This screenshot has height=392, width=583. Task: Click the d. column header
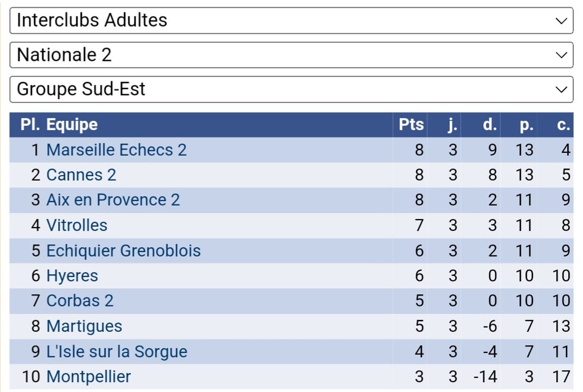coord(490,125)
